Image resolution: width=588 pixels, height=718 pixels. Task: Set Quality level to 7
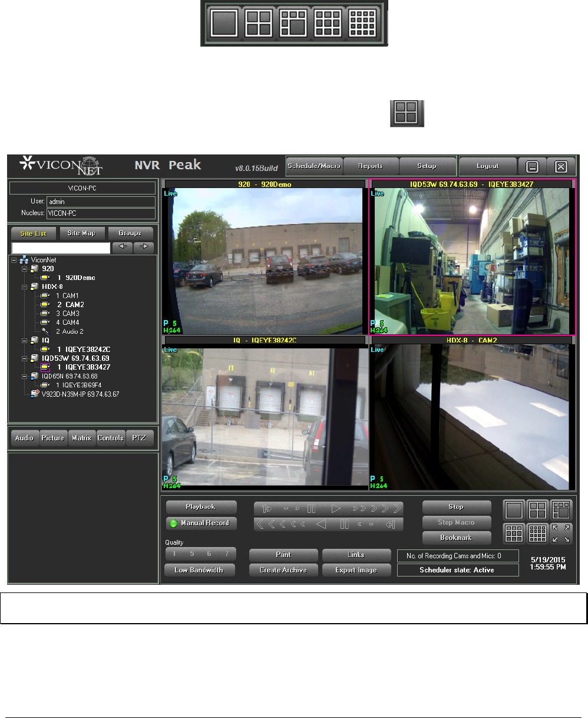pos(227,554)
